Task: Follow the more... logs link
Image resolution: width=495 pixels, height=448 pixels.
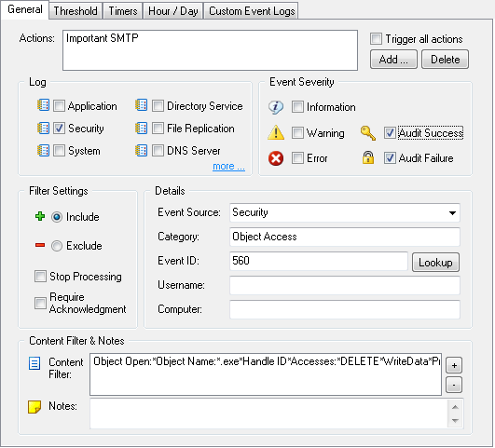Action: click(x=228, y=167)
